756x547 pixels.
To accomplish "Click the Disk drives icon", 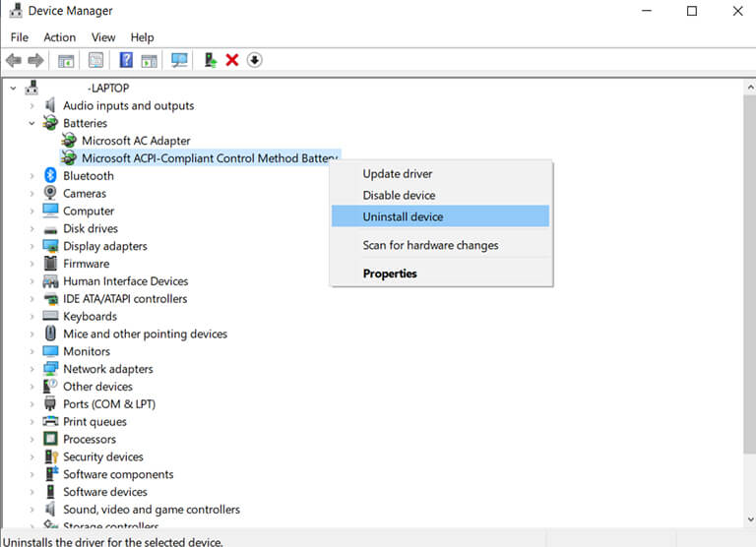I will point(50,229).
